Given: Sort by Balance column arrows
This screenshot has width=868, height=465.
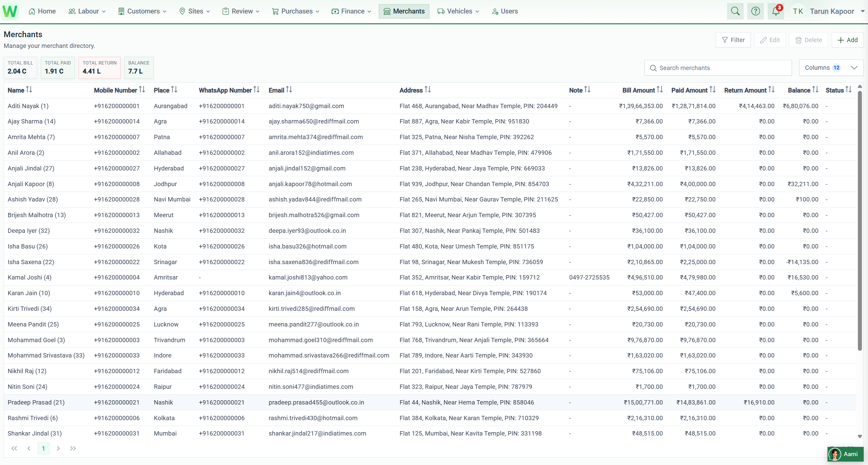Looking at the screenshot, I should tap(816, 90).
